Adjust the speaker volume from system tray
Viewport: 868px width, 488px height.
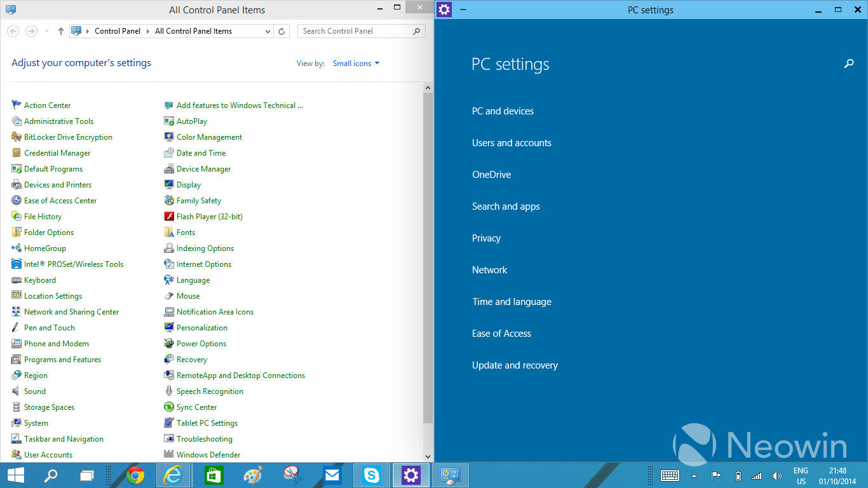(x=776, y=475)
